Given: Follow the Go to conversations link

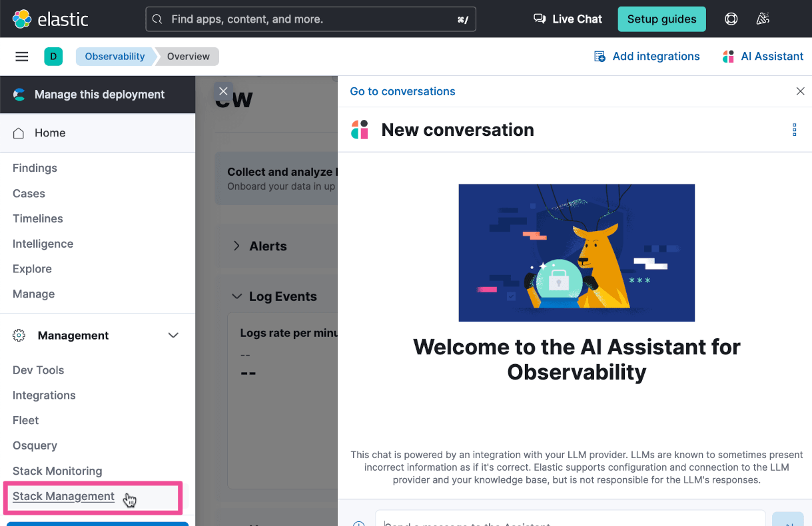Looking at the screenshot, I should (x=402, y=91).
